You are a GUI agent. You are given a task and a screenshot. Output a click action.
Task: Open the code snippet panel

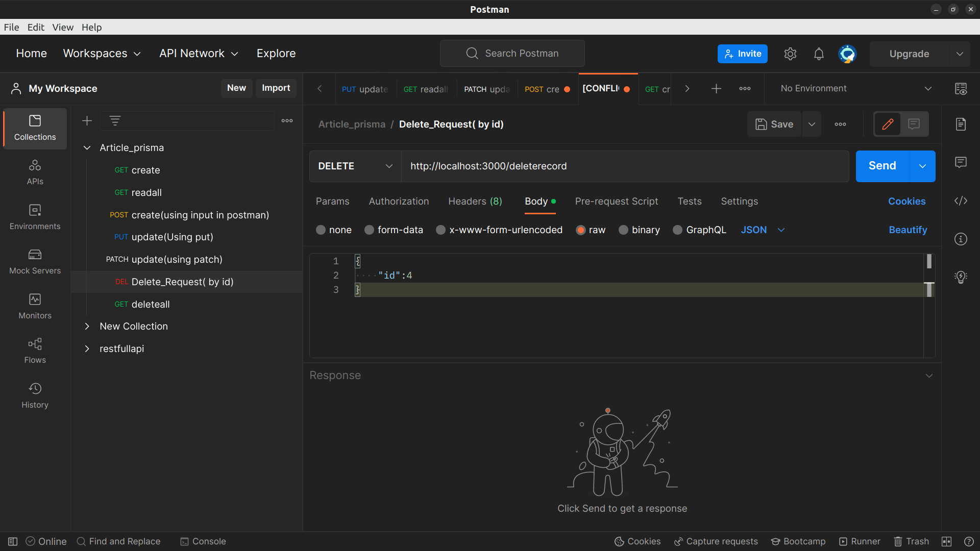click(x=961, y=201)
